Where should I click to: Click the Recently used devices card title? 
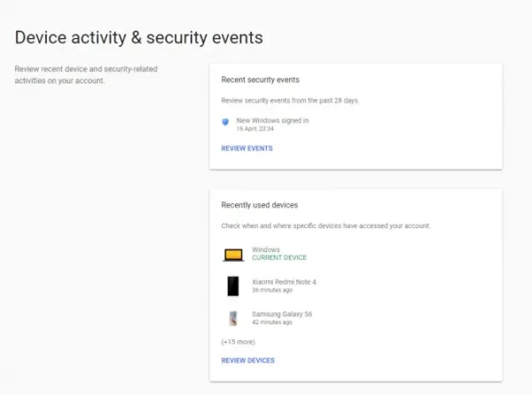click(x=260, y=205)
